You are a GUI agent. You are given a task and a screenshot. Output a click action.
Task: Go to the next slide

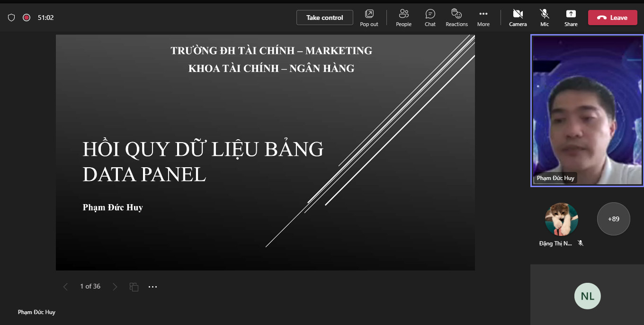115,287
